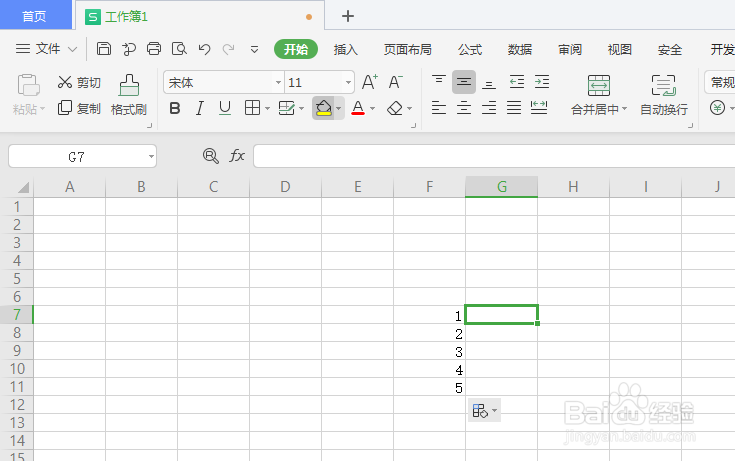The image size is (735, 461).
Task: Align cell content to top
Action: tap(439, 82)
